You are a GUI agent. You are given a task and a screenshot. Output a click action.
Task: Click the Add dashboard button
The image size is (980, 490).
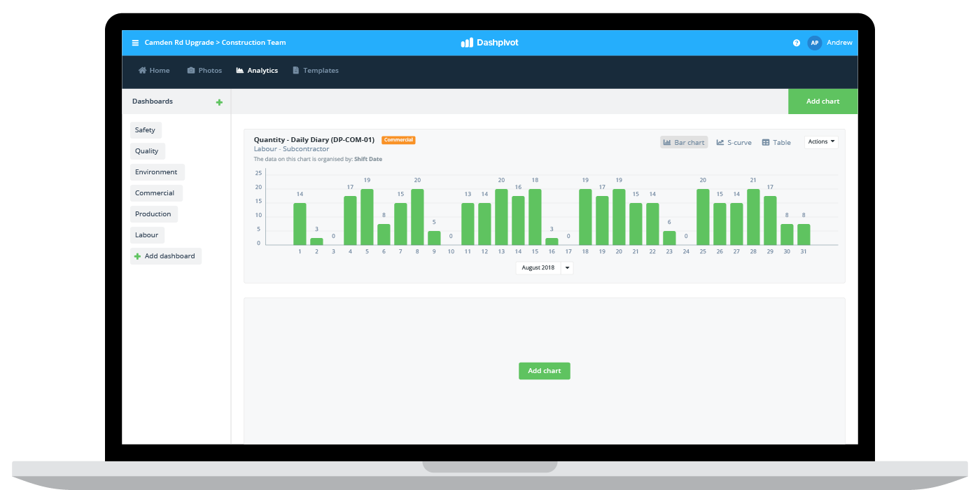click(166, 256)
